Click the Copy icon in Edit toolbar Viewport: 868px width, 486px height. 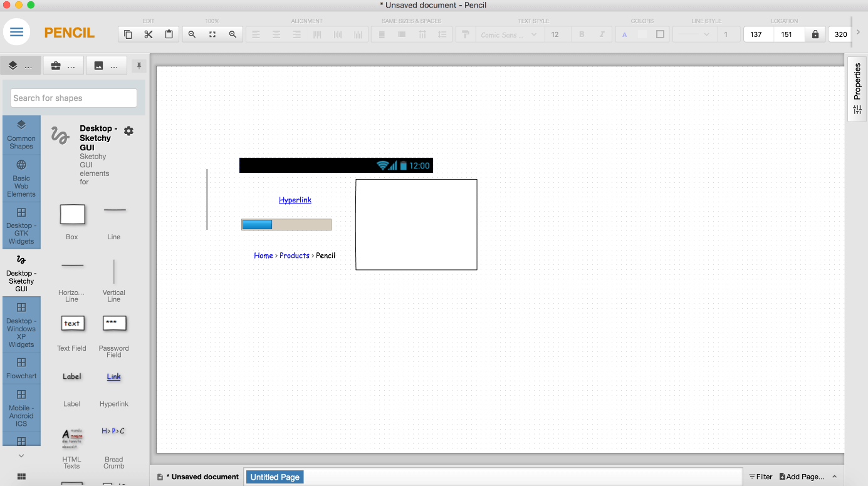pyautogui.click(x=128, y=34)
